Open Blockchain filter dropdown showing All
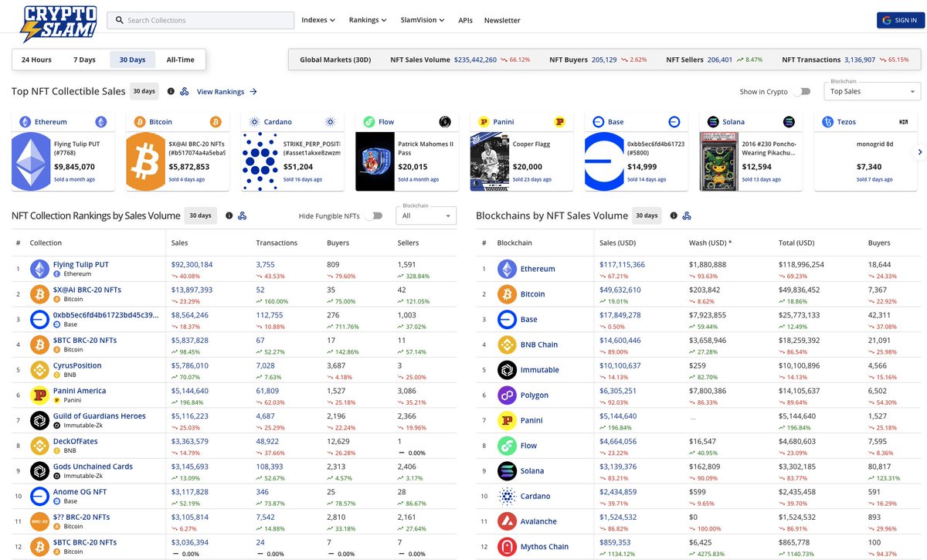 point(425,216)
